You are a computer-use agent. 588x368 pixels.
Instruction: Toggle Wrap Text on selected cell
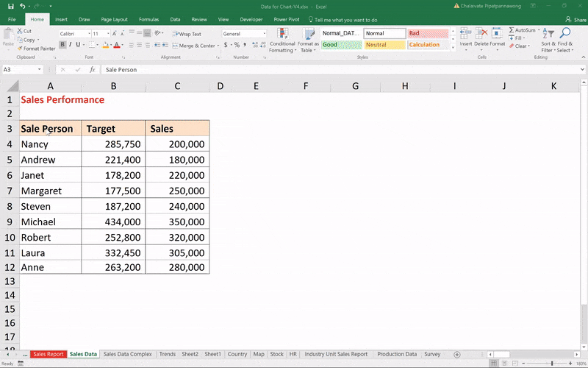pyautogui.click(x=187, y=34)
